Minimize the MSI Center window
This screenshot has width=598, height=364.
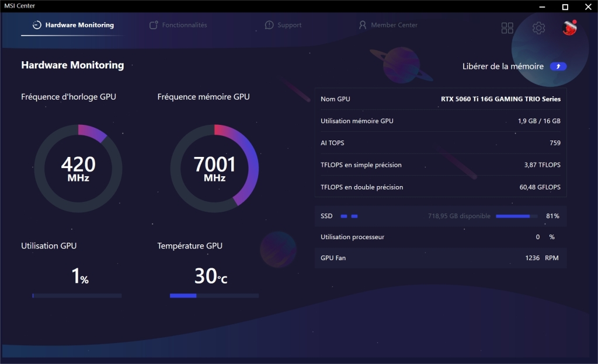[x=542, y=6]
